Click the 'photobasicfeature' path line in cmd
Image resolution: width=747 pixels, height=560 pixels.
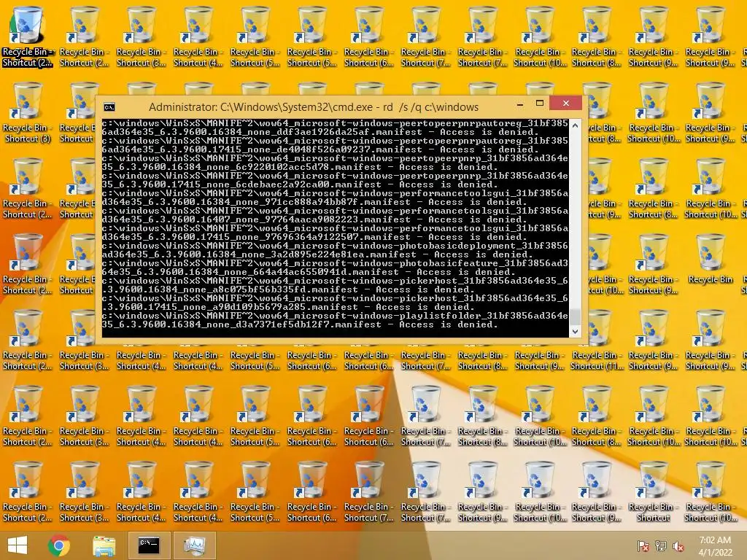(x=335, y=263)
